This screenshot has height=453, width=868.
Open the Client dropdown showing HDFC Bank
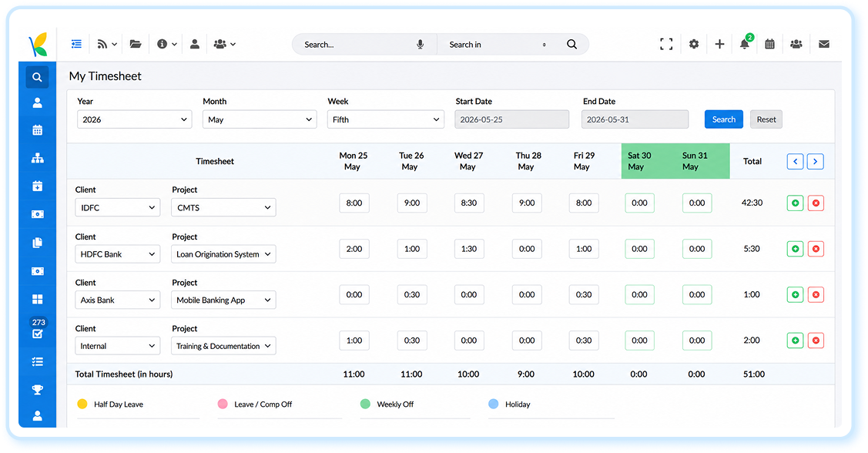coord(117,254)
